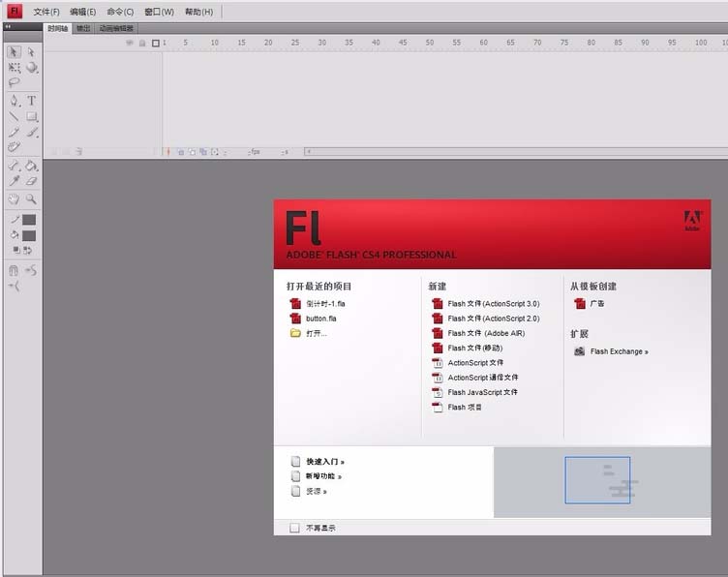Open recent file 倒计时-1.fla

318,304
